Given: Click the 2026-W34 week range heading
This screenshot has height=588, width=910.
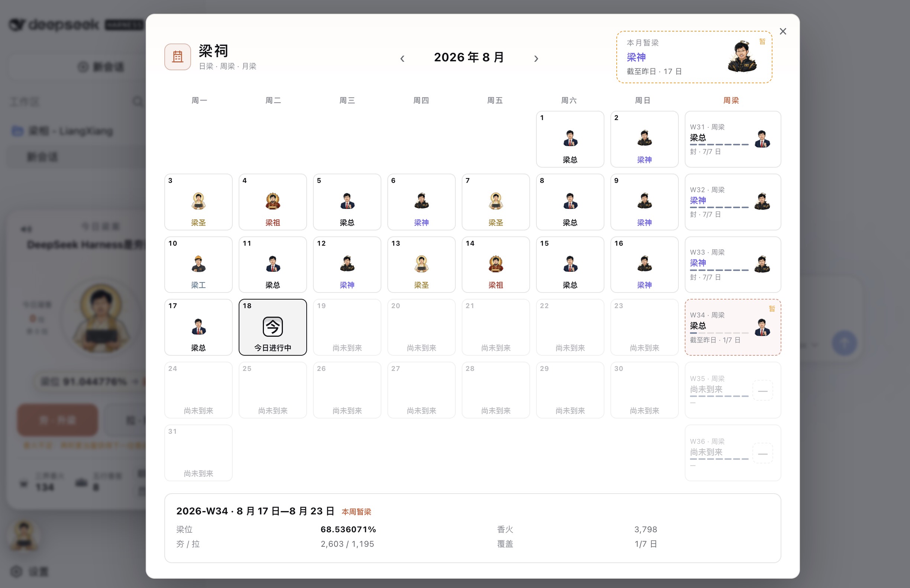Looking at the screenshot, I should [x=255, y=511].
